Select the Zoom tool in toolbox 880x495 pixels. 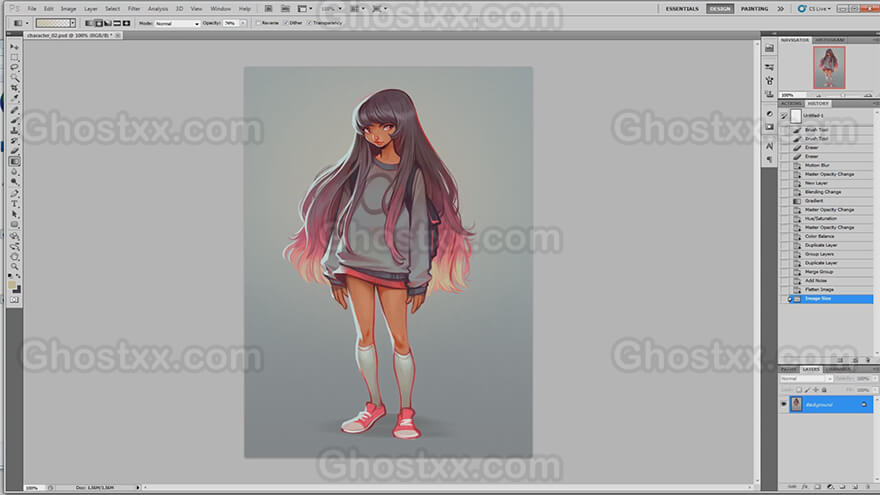click(x=14, y=267)
